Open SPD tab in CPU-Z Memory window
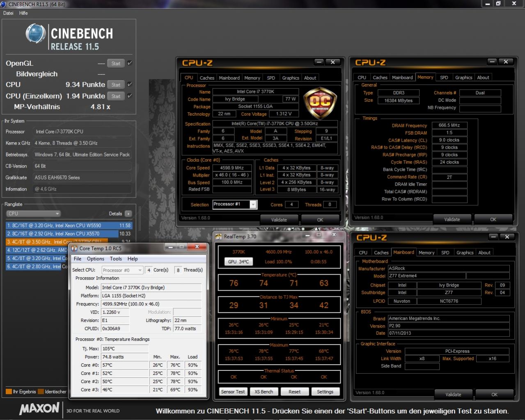The image size is (525, 420). coord(444,78)
